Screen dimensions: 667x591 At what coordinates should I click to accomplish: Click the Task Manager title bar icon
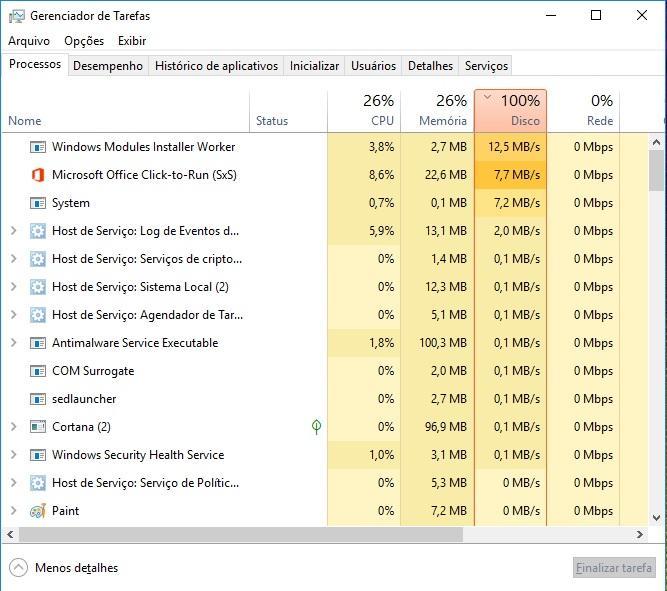pyautogui.click(x=17, y=16)
